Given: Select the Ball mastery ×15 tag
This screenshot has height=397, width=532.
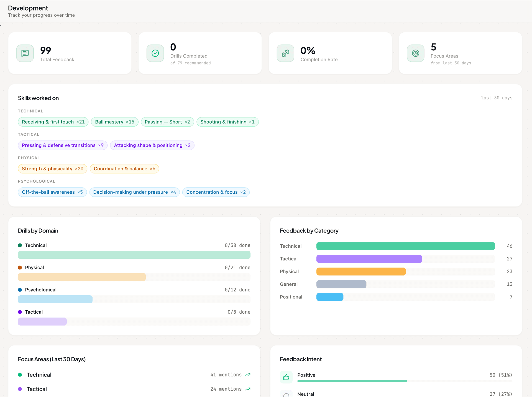Looking at the screenshot, I should [x=115, y=122].
